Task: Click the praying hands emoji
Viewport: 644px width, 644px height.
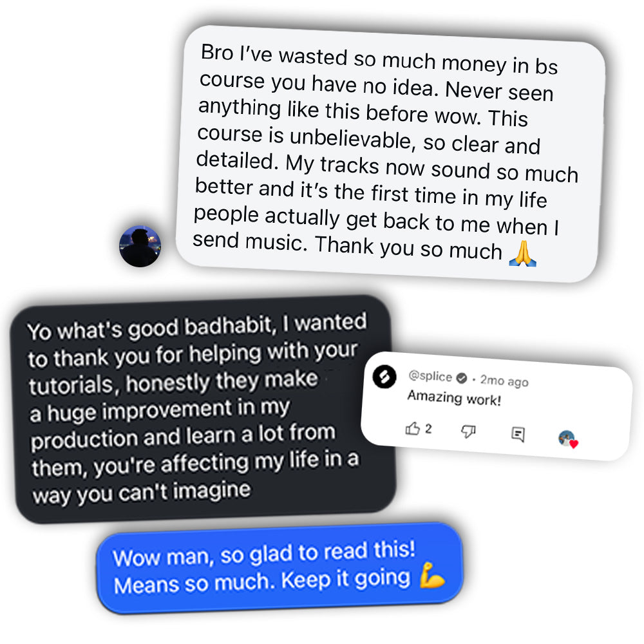Action: pyautogui.click(x=522, y=253)
